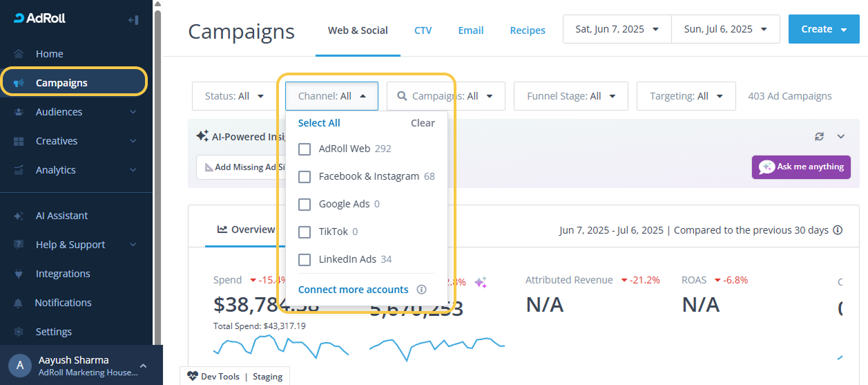Collapse the sidebar using the arrow icon
This screenshot has height=385, width=868.
(x=133, y=20)
